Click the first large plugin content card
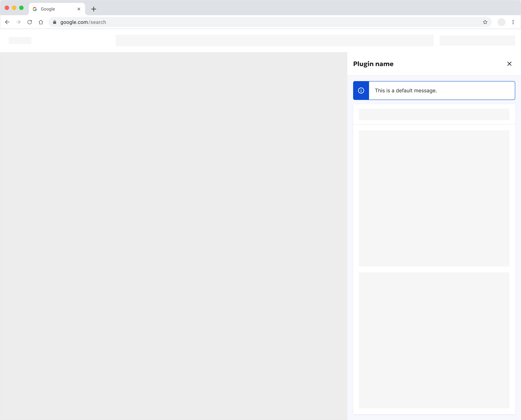521x420 pixels. click(434, 198)
